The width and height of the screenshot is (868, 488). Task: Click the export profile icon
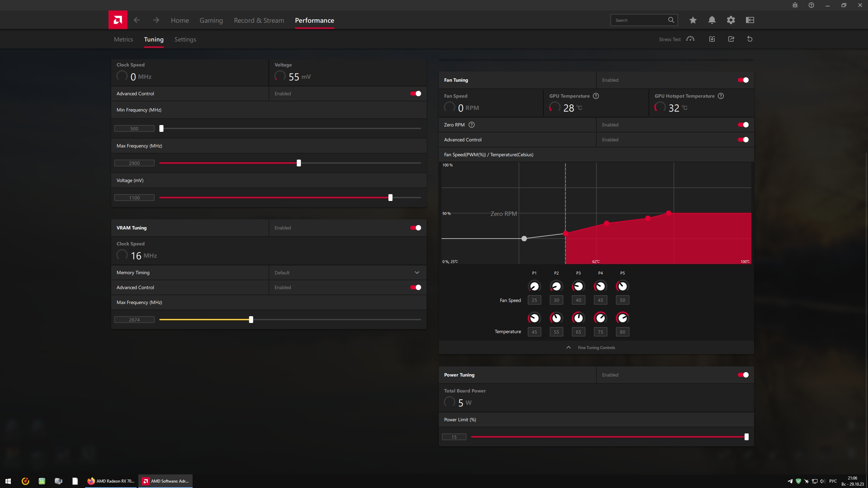point(731,39)
